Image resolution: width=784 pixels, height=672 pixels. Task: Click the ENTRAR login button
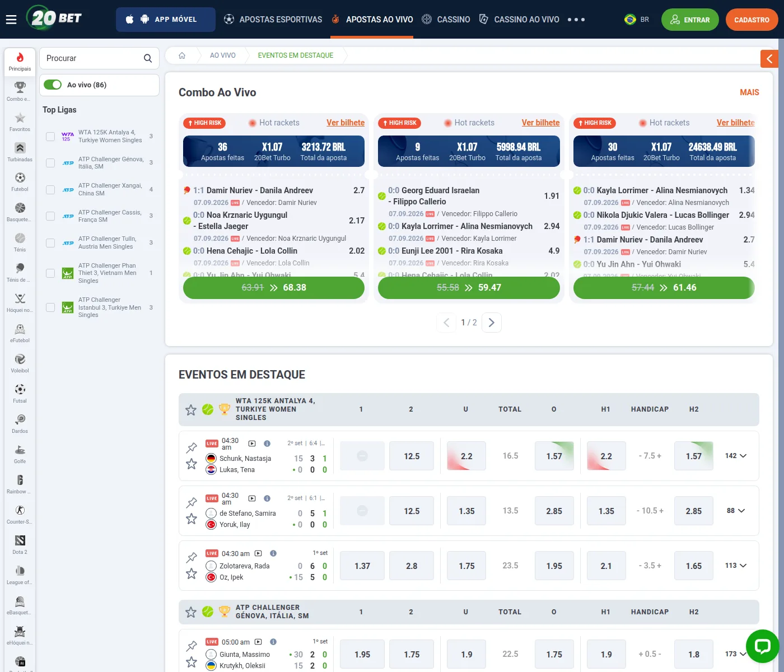690,20
